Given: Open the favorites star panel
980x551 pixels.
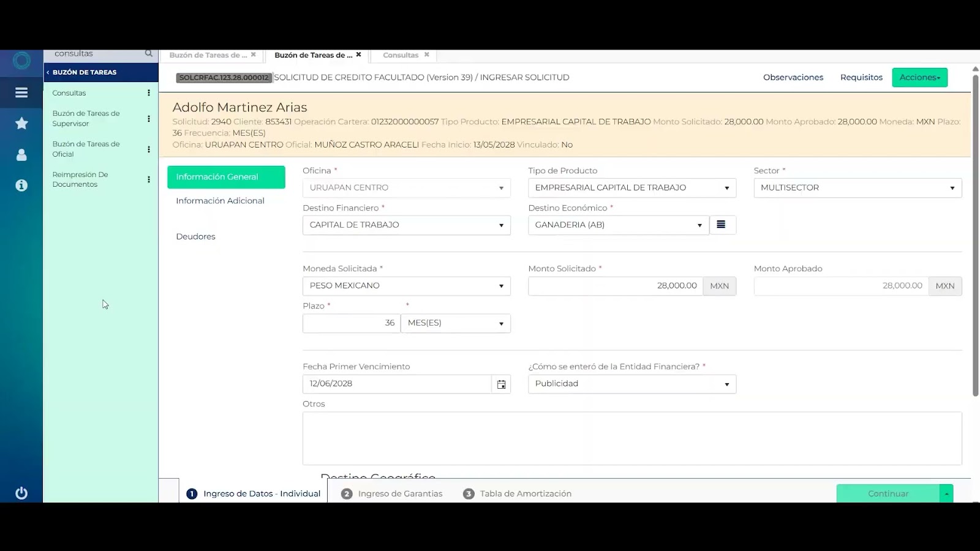Looking at the screenshot, I should coord(21,123).
